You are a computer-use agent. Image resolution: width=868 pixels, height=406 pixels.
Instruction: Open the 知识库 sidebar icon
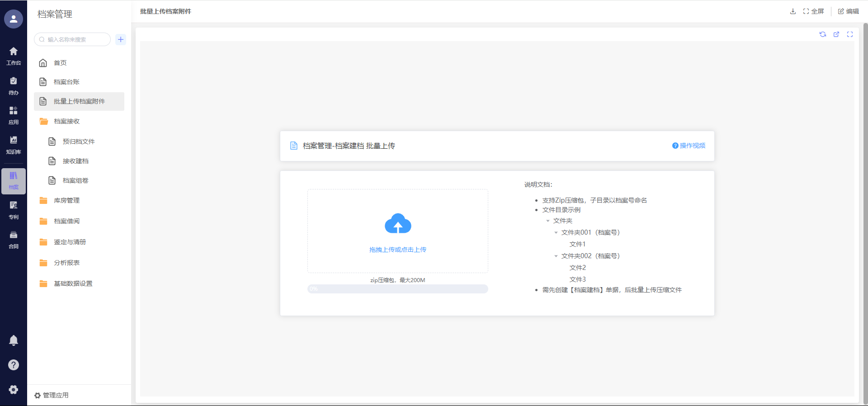pyautogui.click(x=14, y=145)
